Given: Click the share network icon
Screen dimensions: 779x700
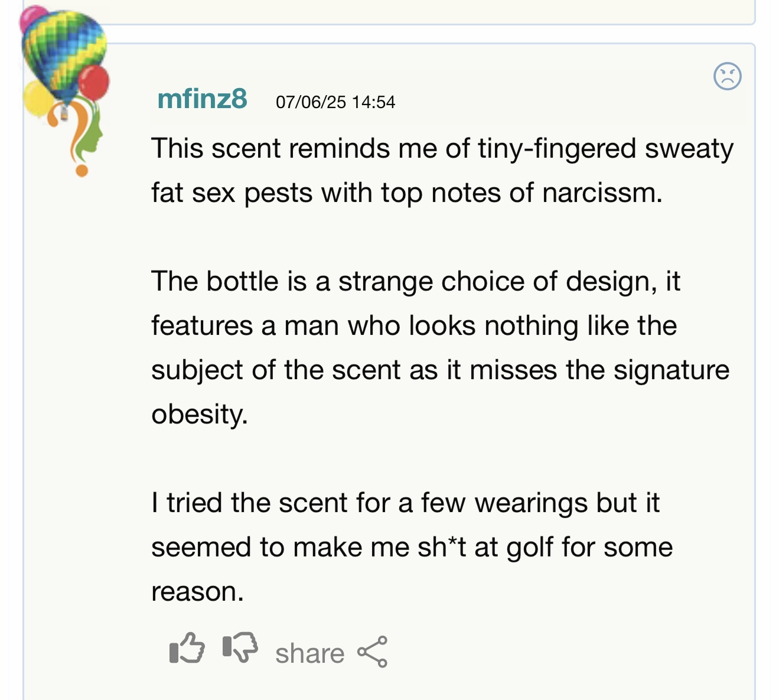Looking at the screenshot, I should coord(372,652).
